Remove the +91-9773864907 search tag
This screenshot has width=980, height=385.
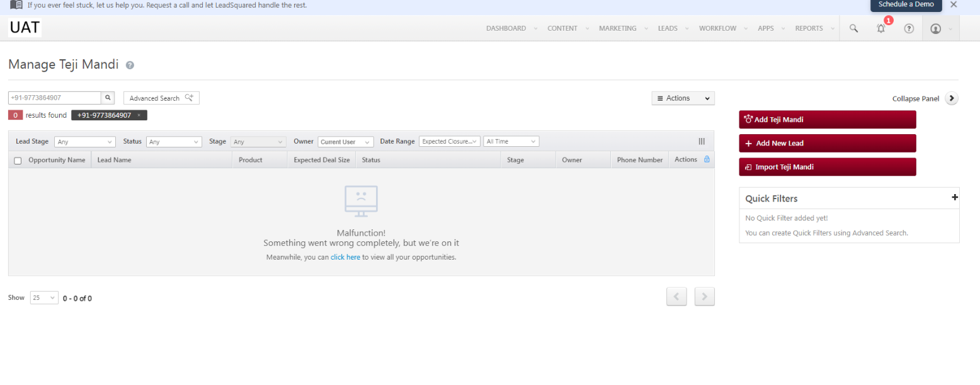[139, 115]
